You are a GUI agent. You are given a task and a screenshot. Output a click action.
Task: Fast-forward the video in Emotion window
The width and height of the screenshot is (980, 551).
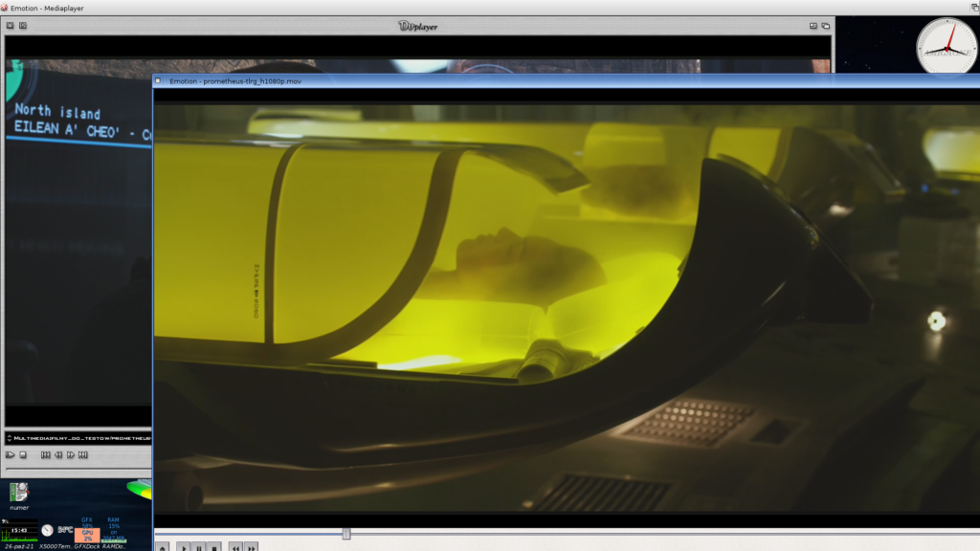click(252, 548)
